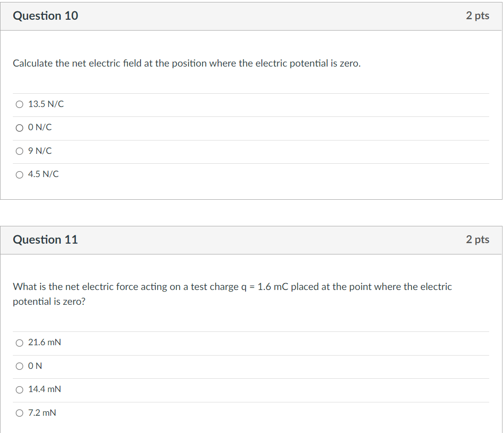Choose the 0 N radio button
Screen dimensions: 504x433
tap(20, 366)
